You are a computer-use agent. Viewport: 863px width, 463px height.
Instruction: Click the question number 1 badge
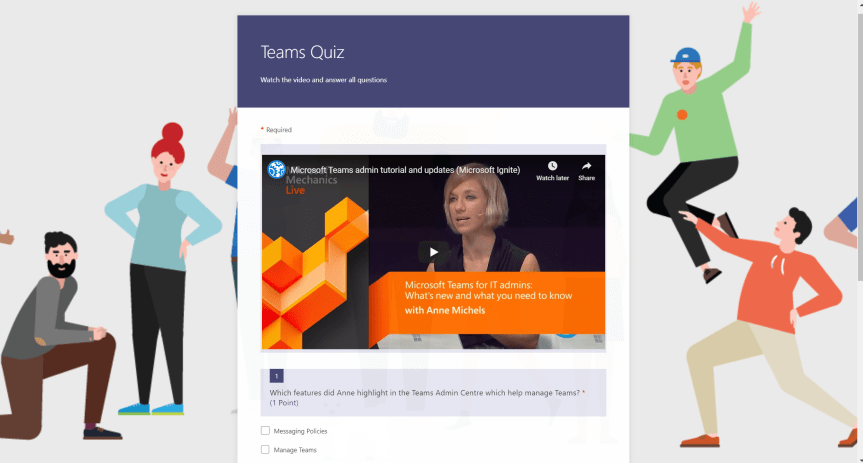click(x=276, y=376)
